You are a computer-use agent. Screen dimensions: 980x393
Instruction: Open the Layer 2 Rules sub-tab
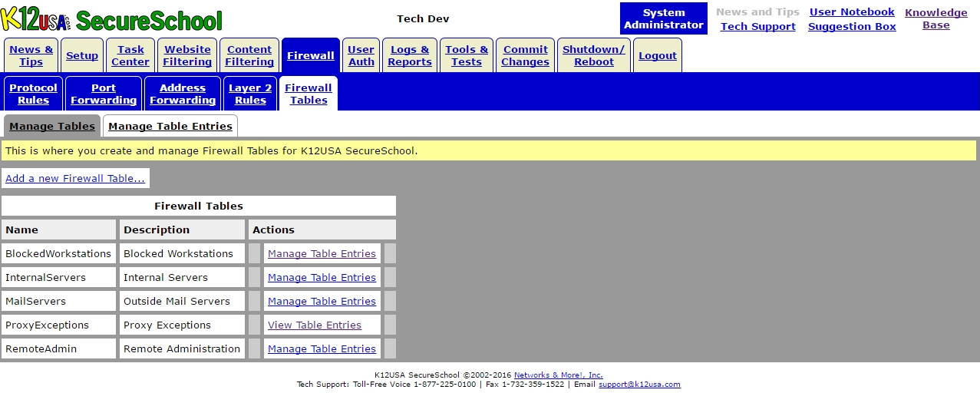coord(250,94)
